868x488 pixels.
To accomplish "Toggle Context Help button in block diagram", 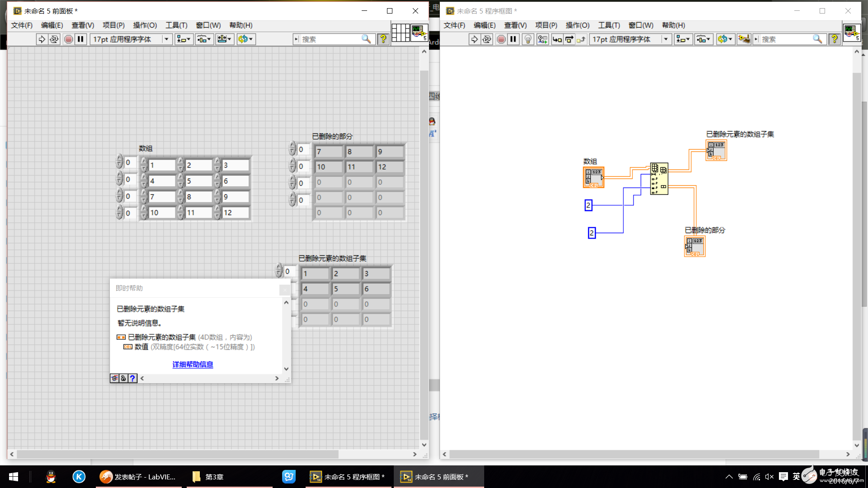I will pos(834,39).
